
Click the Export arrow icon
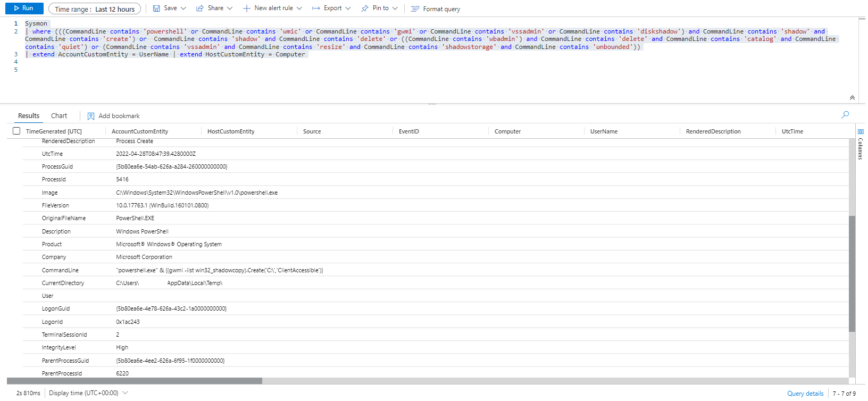tap(316, 9)
